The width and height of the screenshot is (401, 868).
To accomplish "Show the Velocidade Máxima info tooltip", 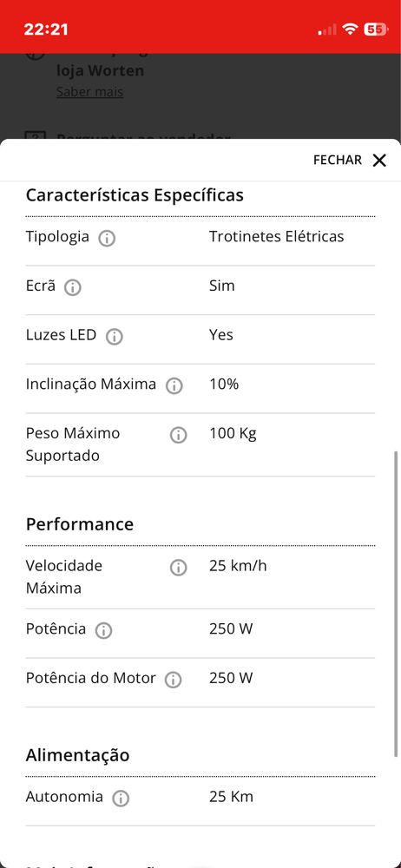I will tap(178, 568).
